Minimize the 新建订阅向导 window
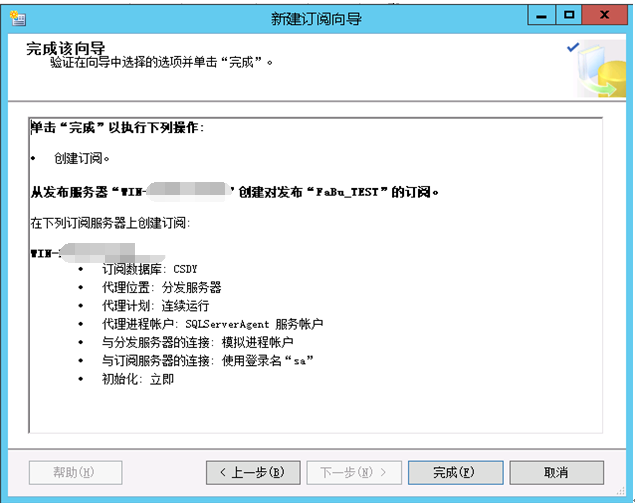635x503 pixels. [541, 16]
